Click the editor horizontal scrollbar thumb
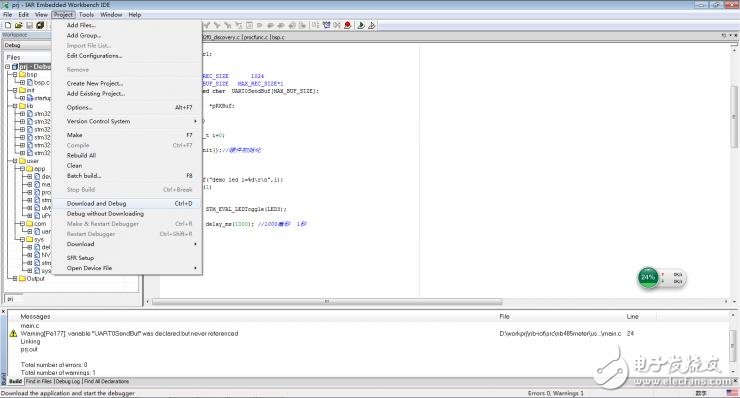Viewport: 740px width, 398px height. coord(327,301)
